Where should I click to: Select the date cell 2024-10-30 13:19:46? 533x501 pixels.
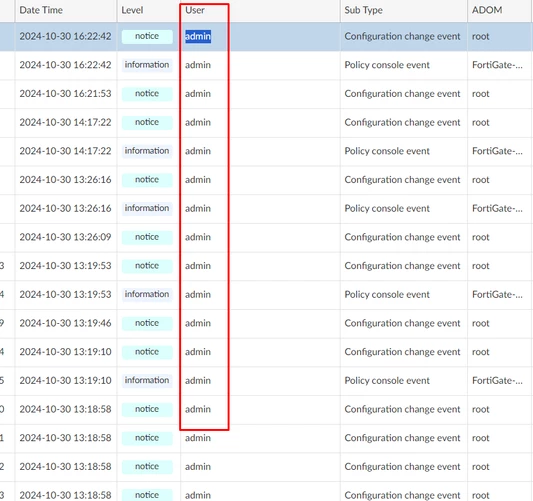(x=65, y=323)
